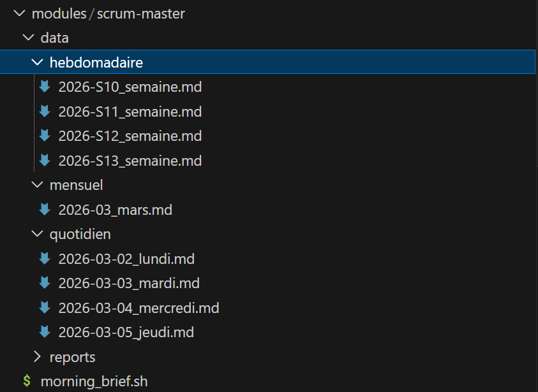Select the hebdomadaire folder label
The image size is (538, 392).
coord(96,62)
